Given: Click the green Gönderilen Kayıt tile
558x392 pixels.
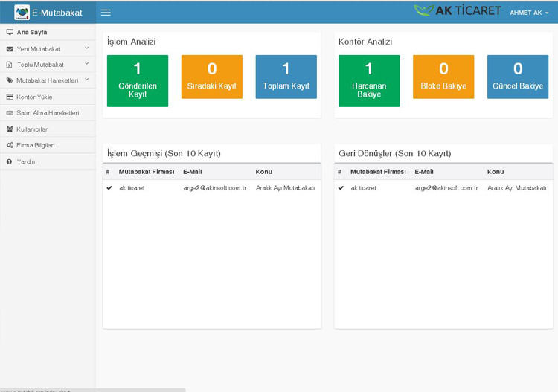Looking at the screenshot, I should pyautogui.click(x=138, y=81).
